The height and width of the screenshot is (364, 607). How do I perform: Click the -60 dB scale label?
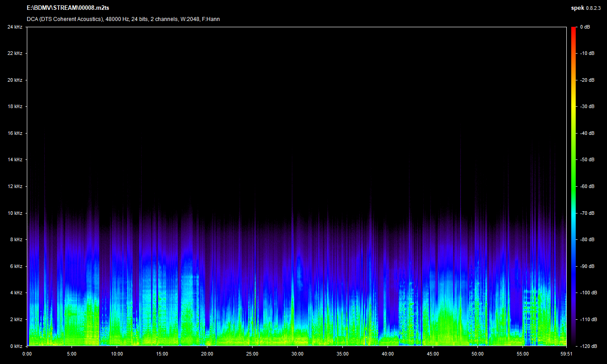point(587,186)
